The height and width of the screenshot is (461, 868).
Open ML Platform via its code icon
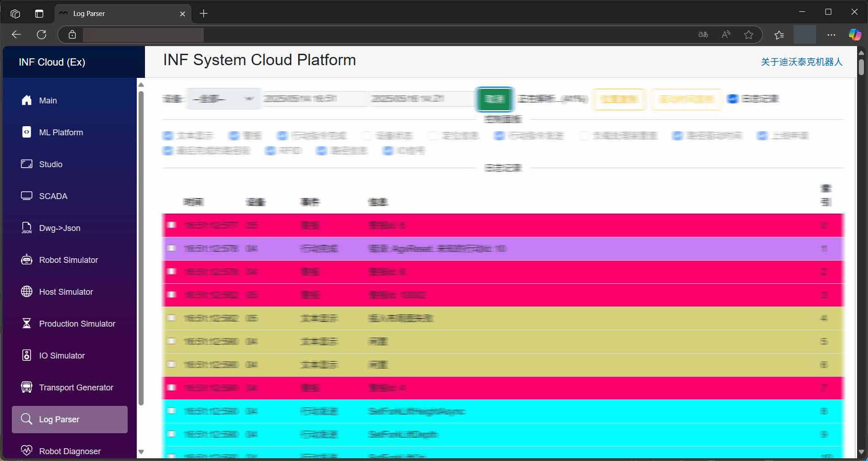(27, 132)
